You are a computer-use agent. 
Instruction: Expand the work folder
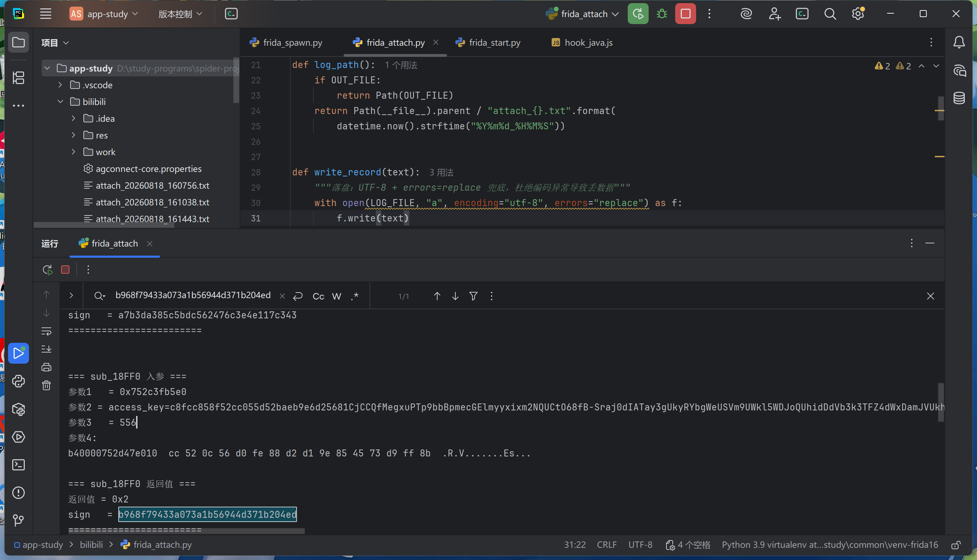click(73, 152)
